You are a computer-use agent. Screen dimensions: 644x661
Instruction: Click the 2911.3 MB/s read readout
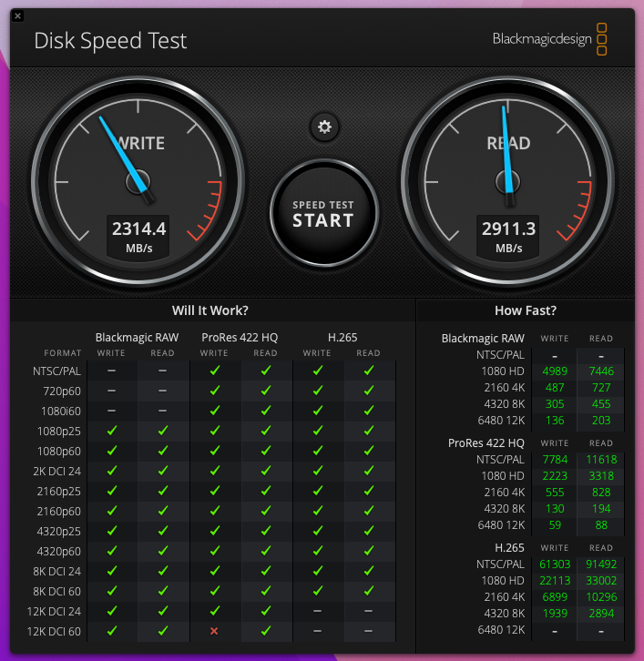(x=508, y=237)
